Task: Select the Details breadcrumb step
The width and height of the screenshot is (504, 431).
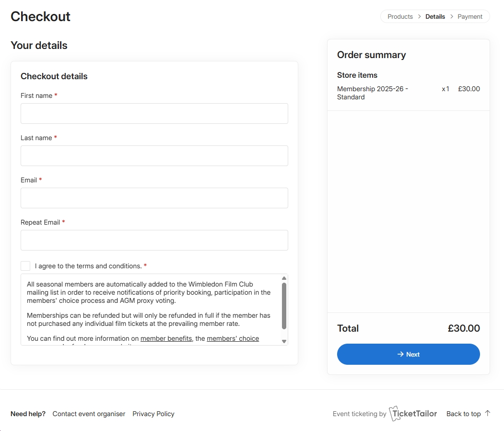Action: pos(435,16)
